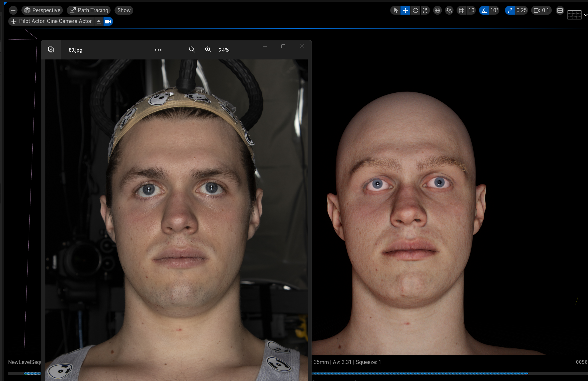Toggle rotation angle snapping
The width and height of the screenshot is (588, 381).
pyautogui.click(x=484, y=10)
